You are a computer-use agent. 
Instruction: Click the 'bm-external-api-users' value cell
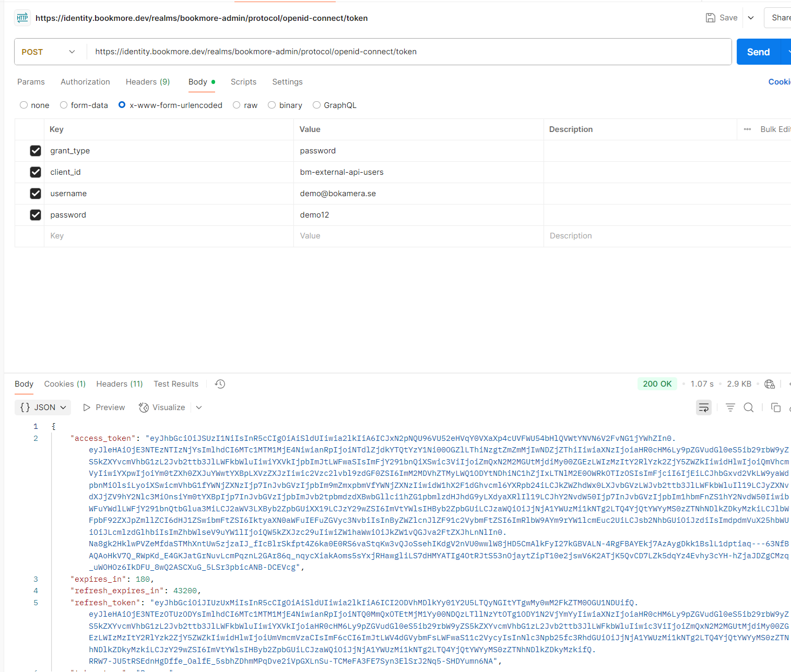pos(418,172)
